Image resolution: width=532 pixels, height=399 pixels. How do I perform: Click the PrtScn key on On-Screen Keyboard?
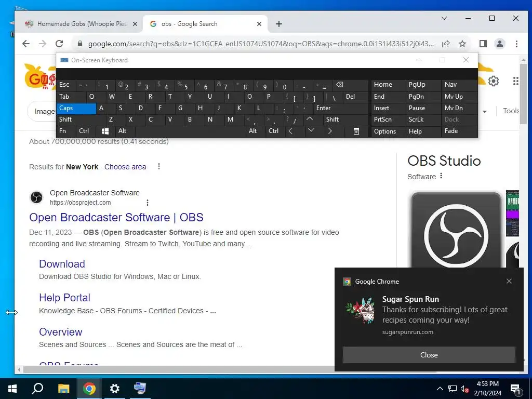click(x=388, y=119)
